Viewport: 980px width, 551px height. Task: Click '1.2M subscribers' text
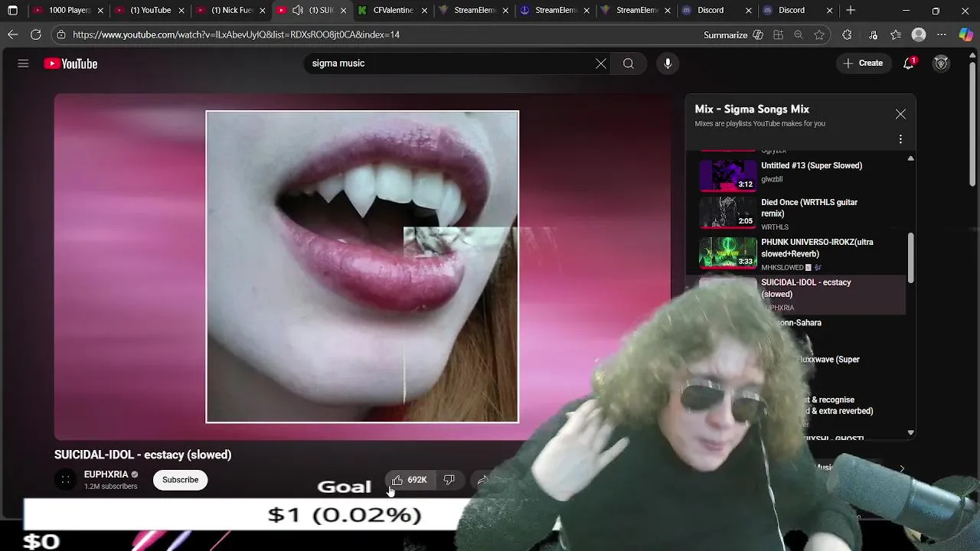click(x=111, y=487)
